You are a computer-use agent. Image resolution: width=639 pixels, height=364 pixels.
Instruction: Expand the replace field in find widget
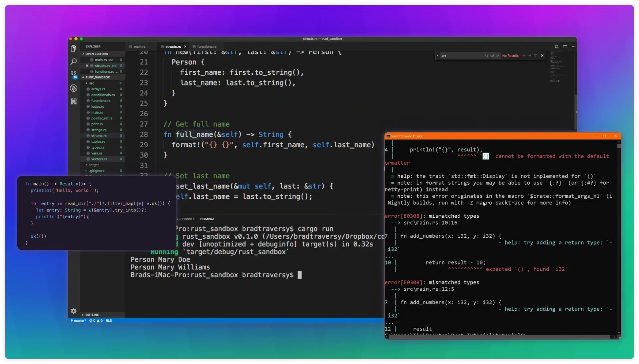tap(437, 56)
